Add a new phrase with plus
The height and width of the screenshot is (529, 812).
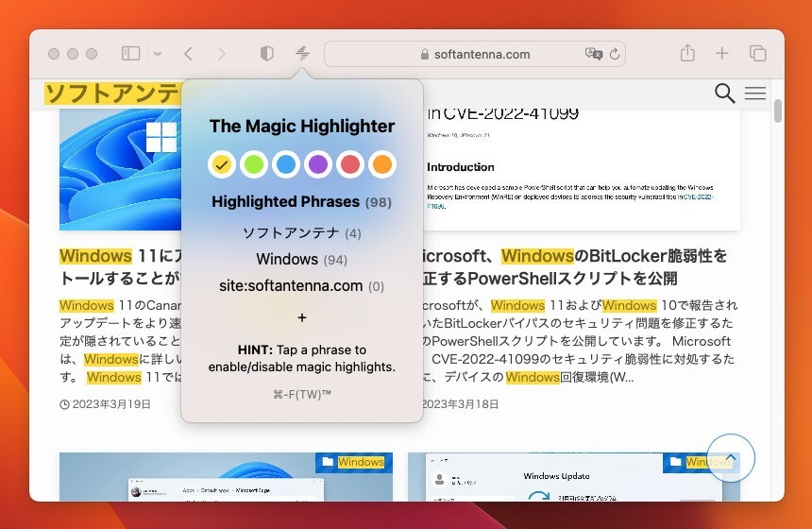click(x=302, y=317)
